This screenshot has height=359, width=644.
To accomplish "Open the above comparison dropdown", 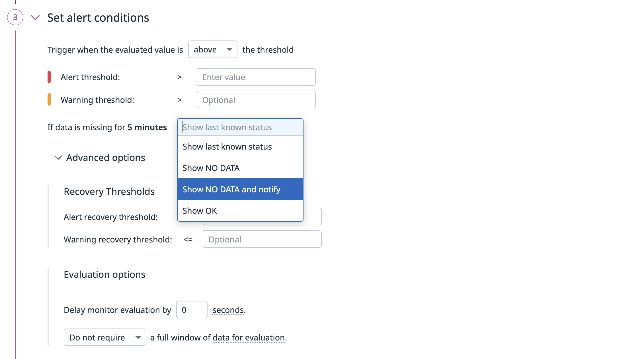I will pos(212,50).
